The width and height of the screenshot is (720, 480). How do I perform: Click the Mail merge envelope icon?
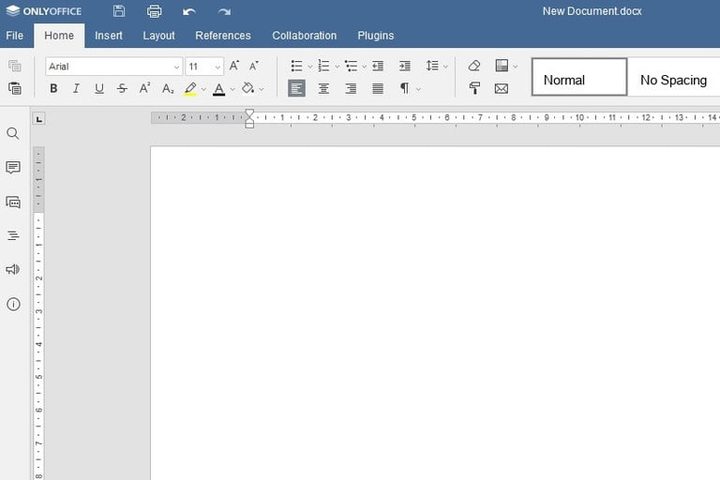pyautogui.click(x=501, y=89)
